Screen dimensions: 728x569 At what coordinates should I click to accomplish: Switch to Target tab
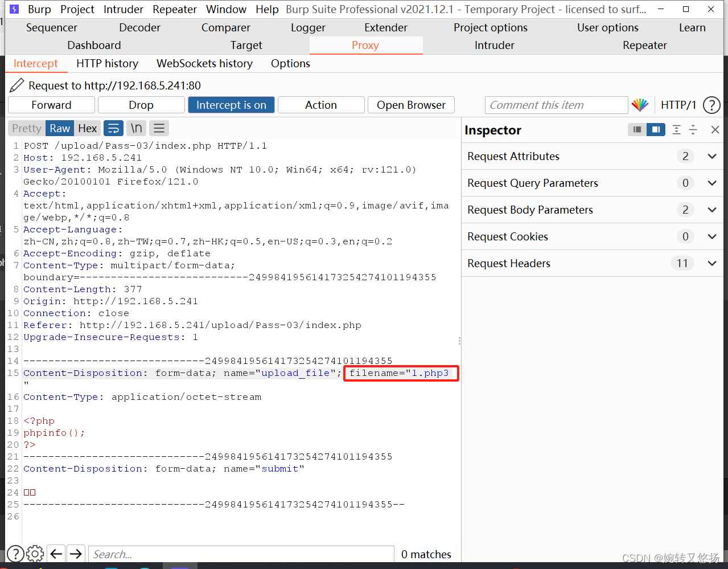point(246,45)
